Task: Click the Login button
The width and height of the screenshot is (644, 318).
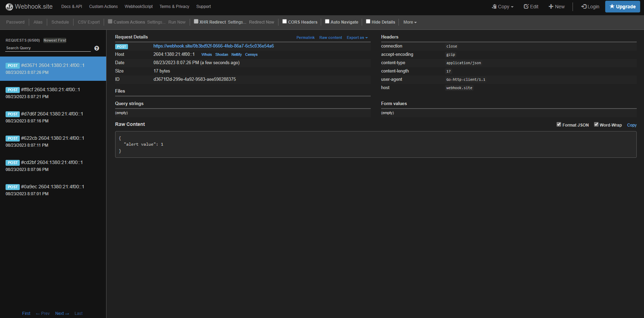Action: pos(590,7)
